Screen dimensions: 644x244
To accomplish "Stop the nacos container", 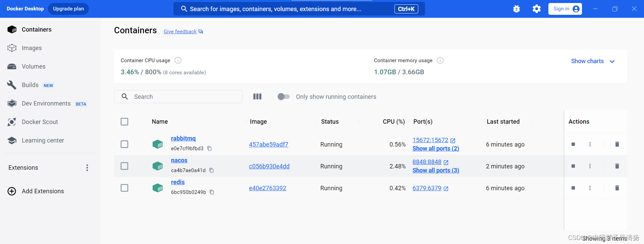I will tap(573, 166).
